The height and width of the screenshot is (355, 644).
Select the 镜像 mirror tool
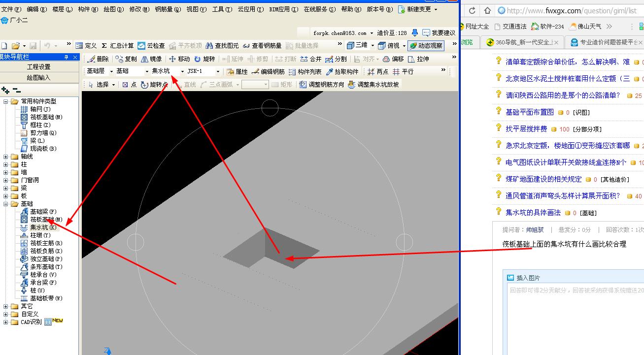click(151, 59)
